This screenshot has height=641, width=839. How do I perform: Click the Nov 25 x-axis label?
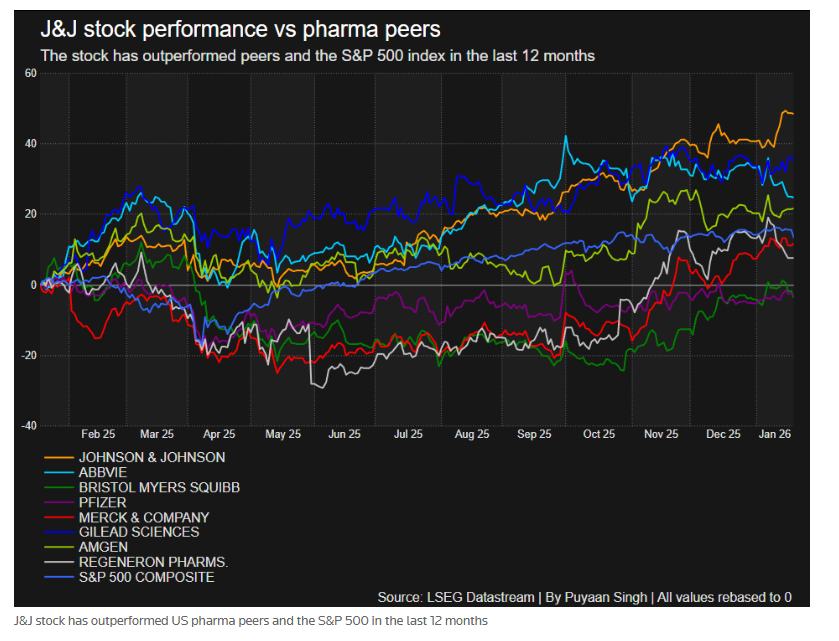tap(660, 435)
